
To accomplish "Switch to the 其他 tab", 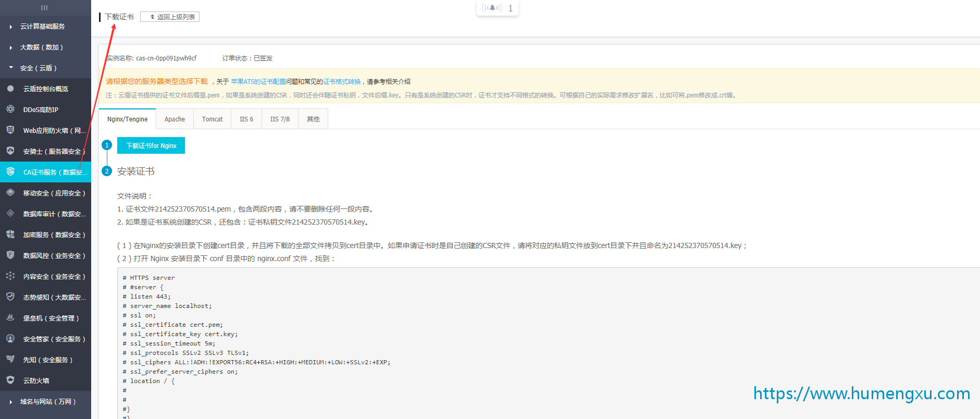I will pos(313,119).
